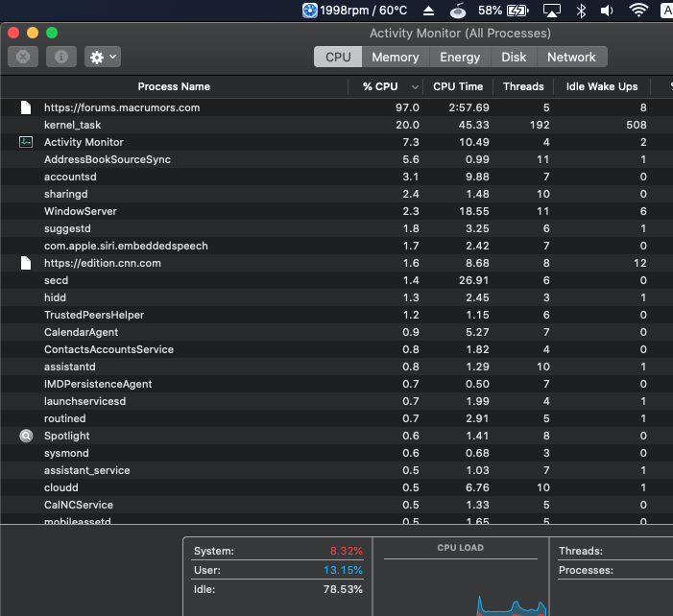The image size is (673, 616).
Task: Click the Wi-Fi menu bar icon
Action: click(x=638, y=10)
